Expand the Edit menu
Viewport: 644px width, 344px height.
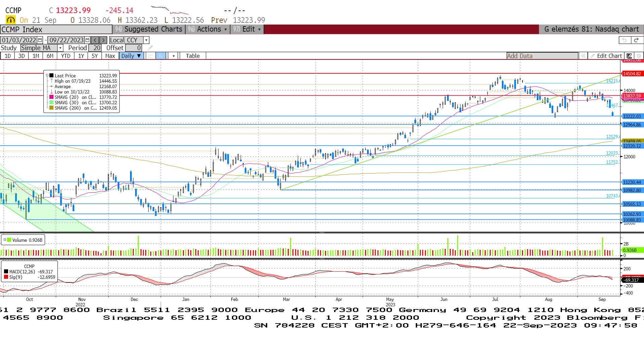point(247,29)
